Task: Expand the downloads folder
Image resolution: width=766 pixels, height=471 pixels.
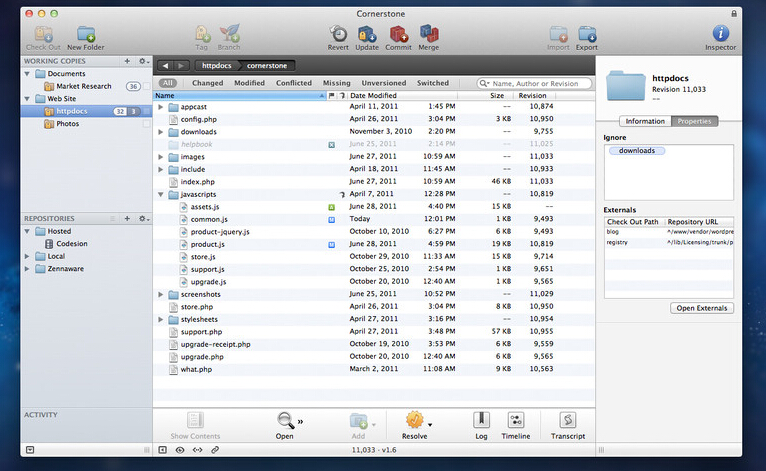Action: pyautogui.click(x=160, y=132)
